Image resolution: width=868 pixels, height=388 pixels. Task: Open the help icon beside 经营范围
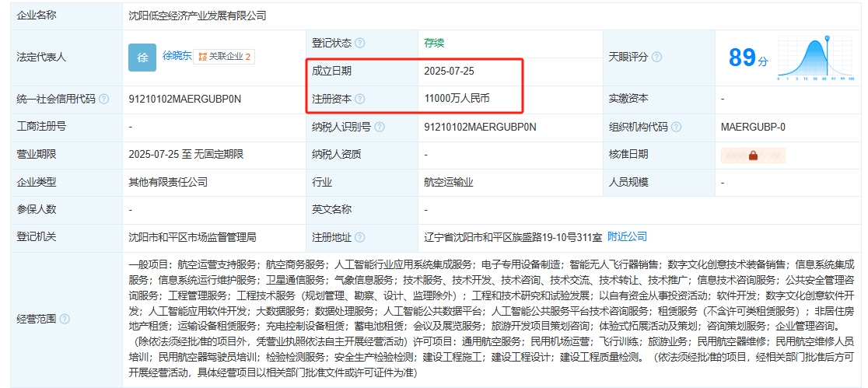65,320
